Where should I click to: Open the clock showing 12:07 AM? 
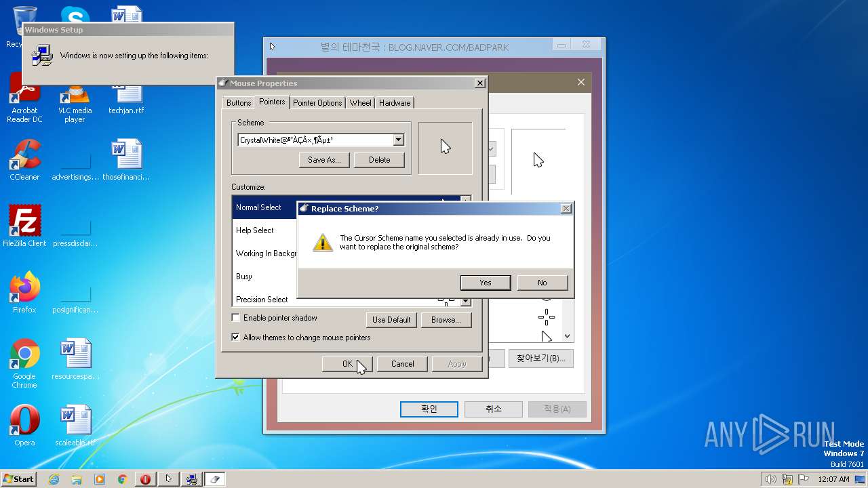point(833,479)
